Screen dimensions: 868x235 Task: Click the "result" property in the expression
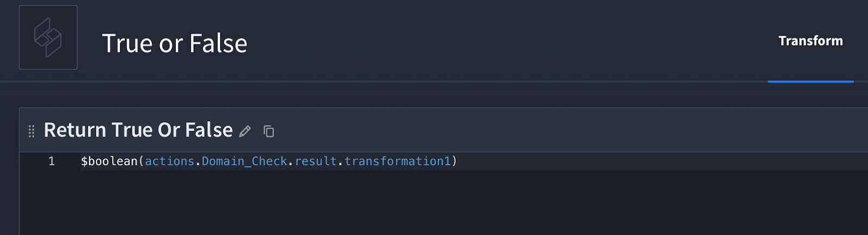(x=316, y=161)
